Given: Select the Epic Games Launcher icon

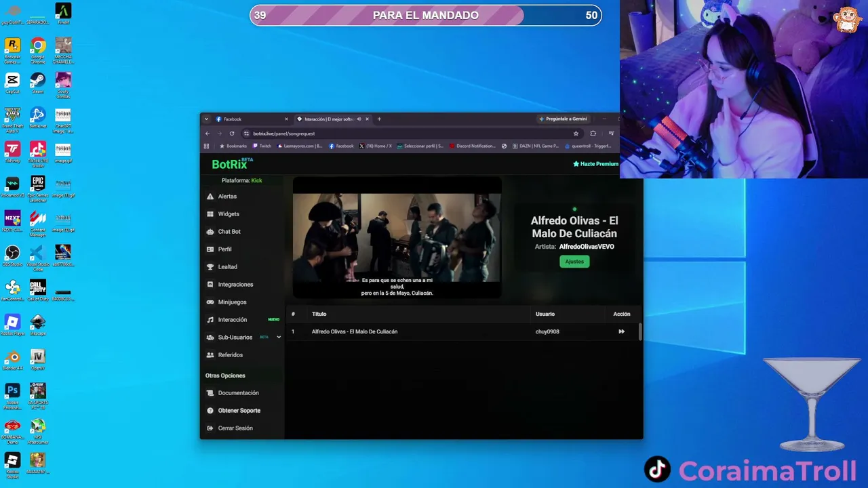Looking at the screenshot, I should pos(38,189).
